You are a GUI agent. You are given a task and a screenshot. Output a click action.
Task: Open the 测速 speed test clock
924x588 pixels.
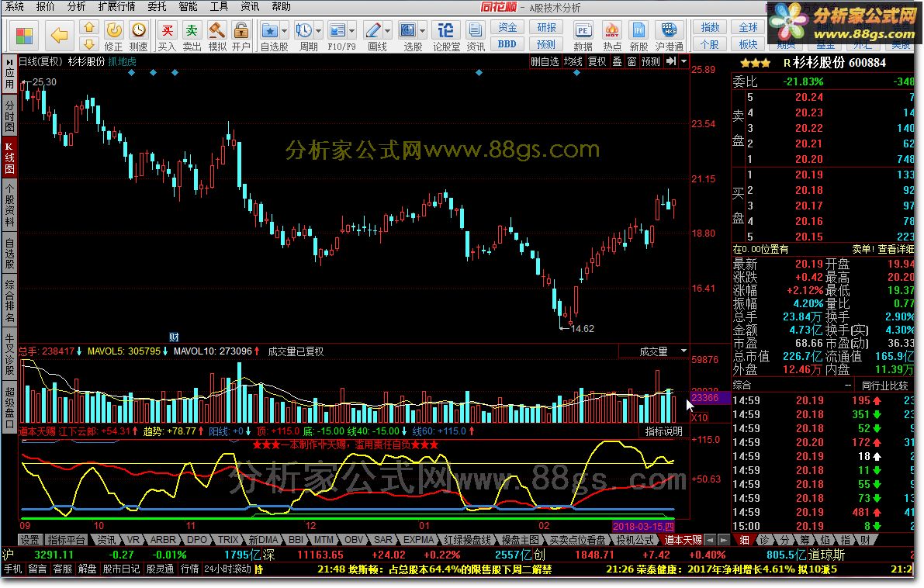click(138, 36)
